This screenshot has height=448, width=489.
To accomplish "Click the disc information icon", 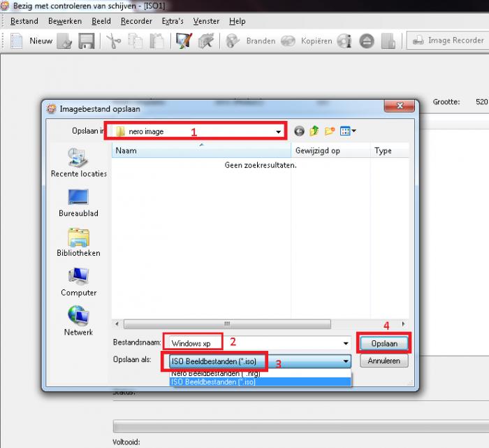I will [344, 41].
